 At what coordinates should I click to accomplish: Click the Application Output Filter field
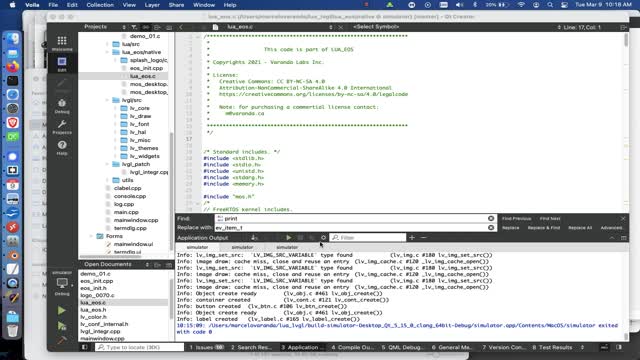pos(368,238)
